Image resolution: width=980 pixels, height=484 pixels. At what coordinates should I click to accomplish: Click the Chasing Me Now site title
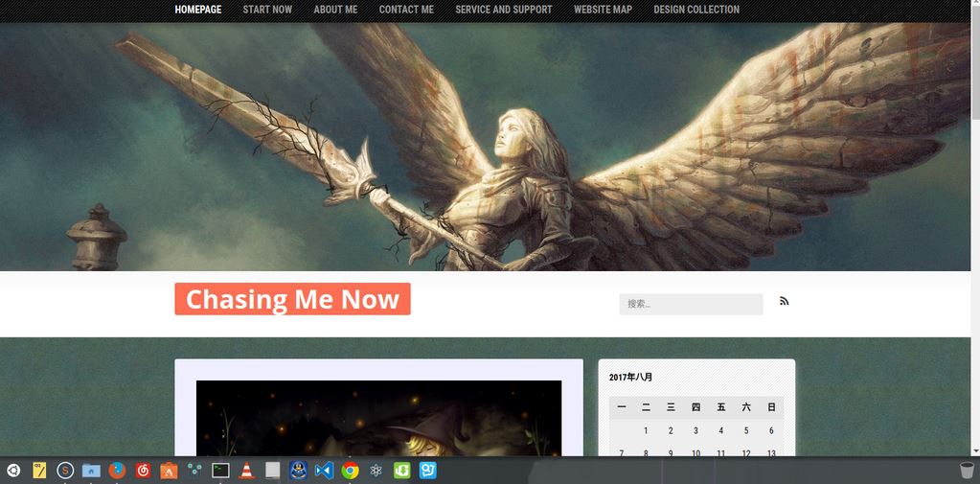point(292,299)
